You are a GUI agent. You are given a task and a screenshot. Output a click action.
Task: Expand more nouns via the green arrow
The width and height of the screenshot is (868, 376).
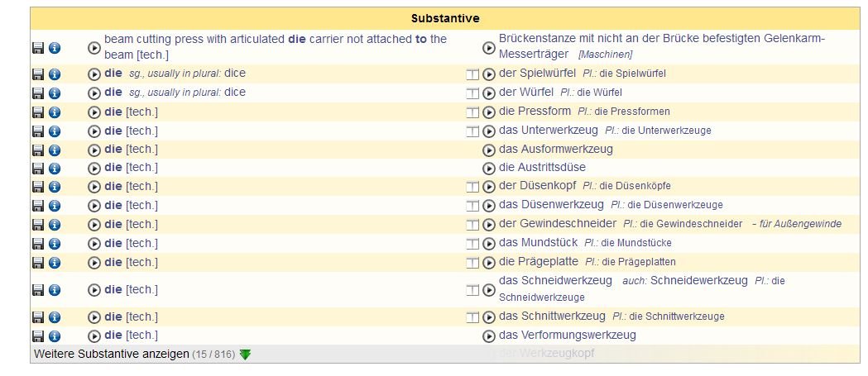coord(245,355)
